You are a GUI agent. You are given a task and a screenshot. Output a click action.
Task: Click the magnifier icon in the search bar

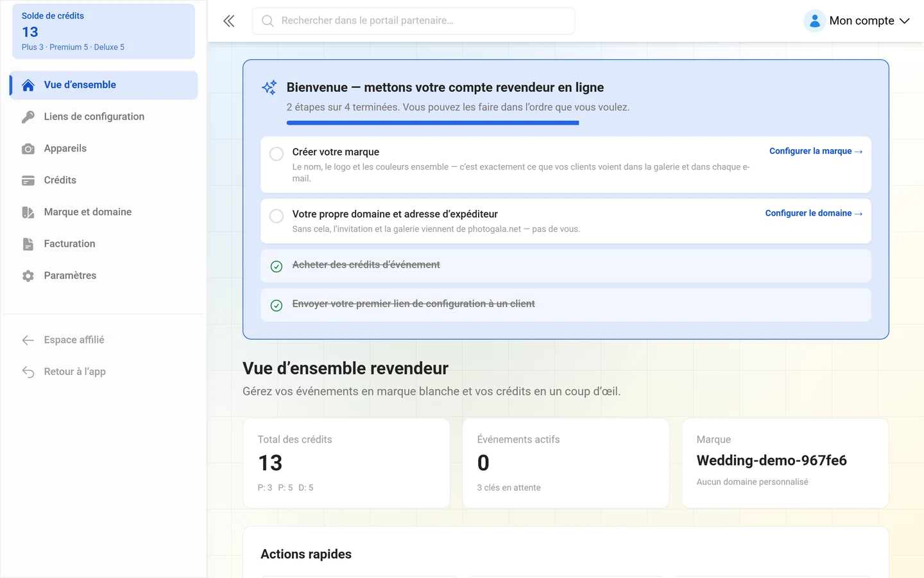(268, 21)
